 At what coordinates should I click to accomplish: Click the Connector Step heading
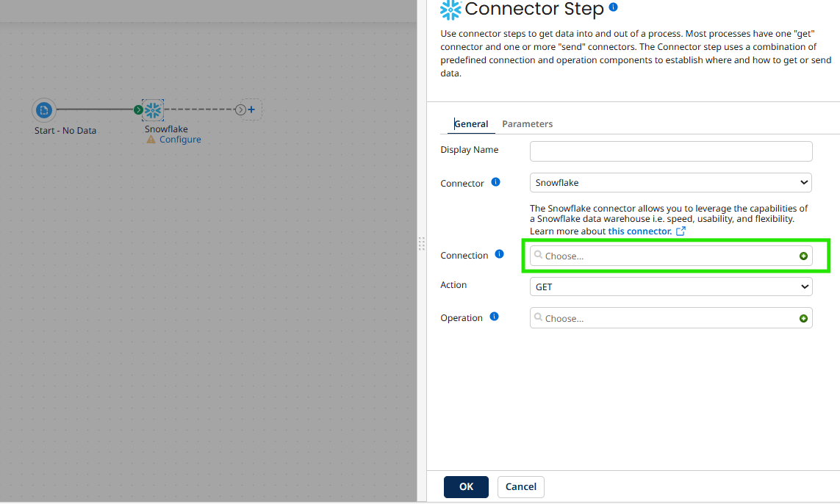coord(534,9)
